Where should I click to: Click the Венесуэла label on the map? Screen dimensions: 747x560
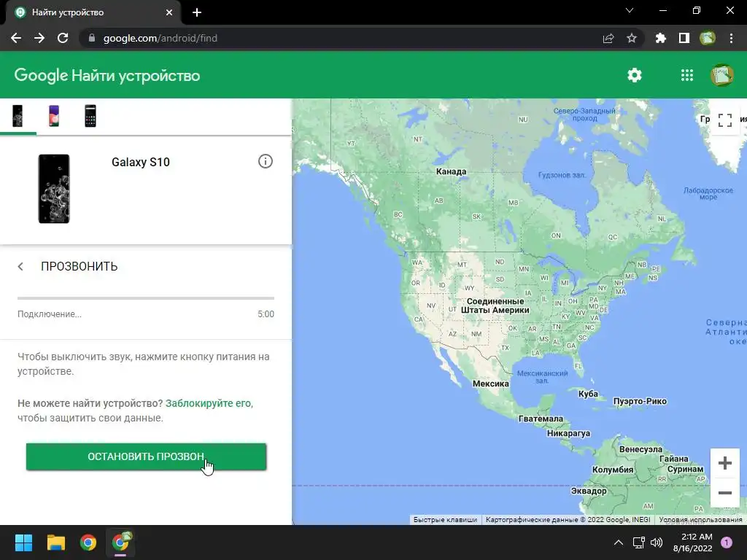point(640,449)
